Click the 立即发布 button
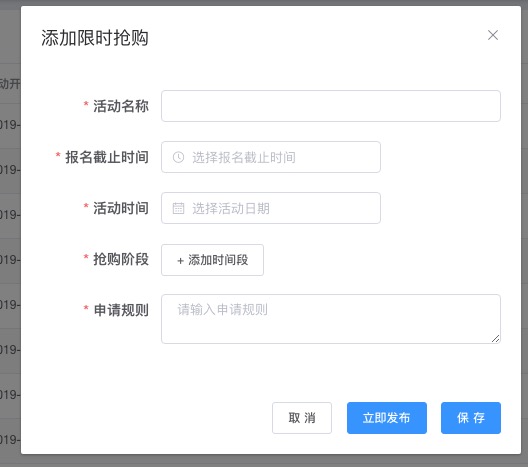Image resolution: width=528 pixels, height=467 pixels. tap(387, 418)
